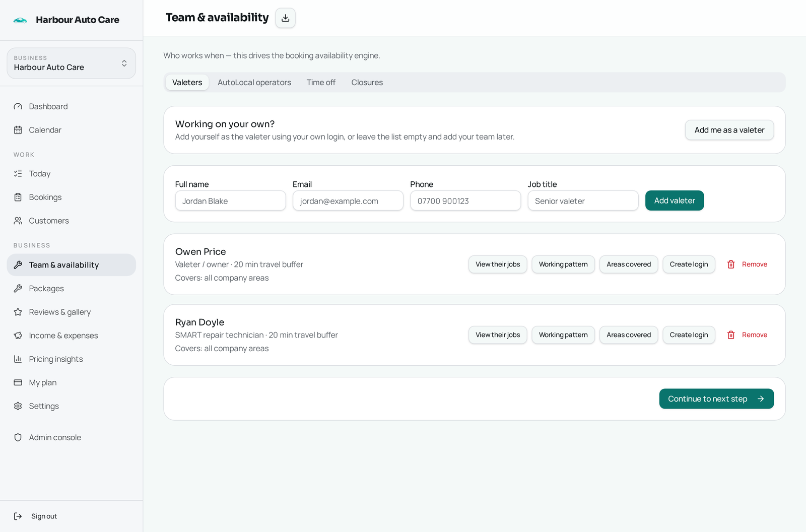806x532 pixels.
Task: Open Calendar from the sidebar
Action: click(x=71, y=130)
